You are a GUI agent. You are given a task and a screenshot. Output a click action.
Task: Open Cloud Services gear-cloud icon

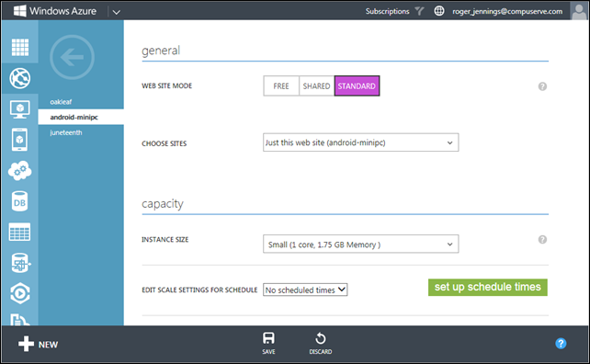point(20,171)
